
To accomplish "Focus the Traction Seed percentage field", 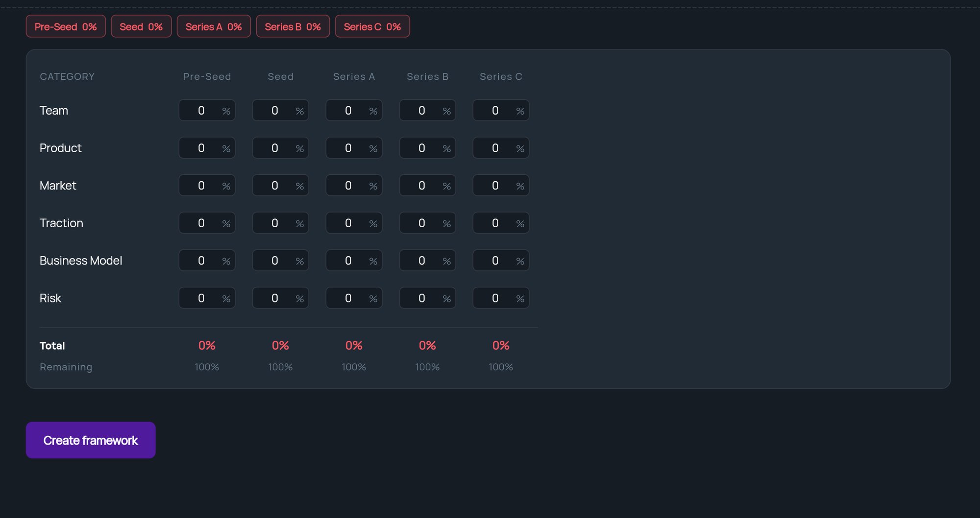I will point(280,223).
